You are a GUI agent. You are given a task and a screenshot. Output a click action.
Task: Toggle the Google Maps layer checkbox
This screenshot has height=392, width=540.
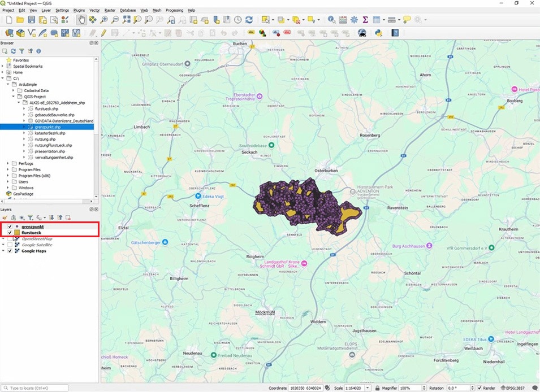pyautogui.click(x=10, y=251)
